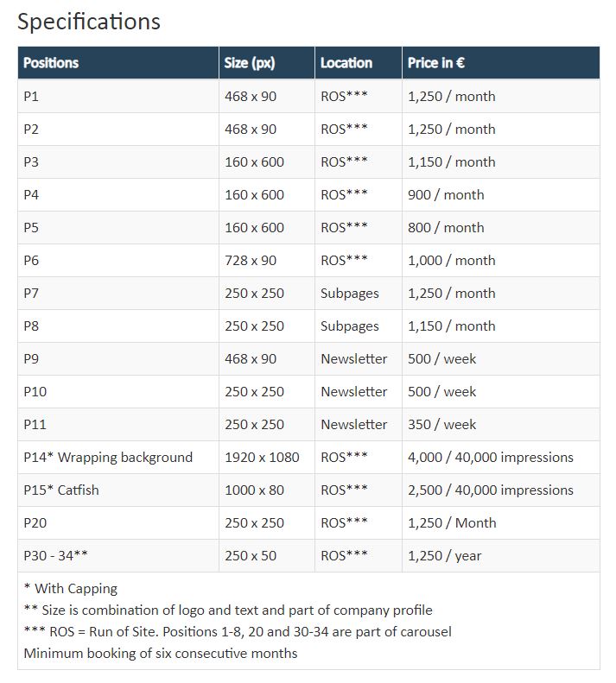Click the P9 position cell
This screenshot has height=683, width=616.
click(x=31, y=359)
